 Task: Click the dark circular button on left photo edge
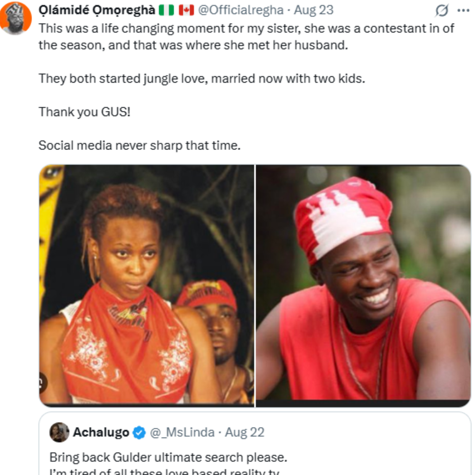(43, 382)
